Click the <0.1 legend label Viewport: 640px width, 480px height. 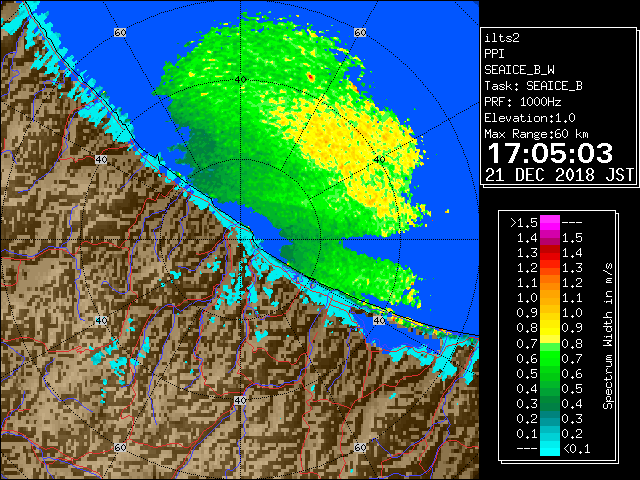pyautogui.click(x=576, y=449)
